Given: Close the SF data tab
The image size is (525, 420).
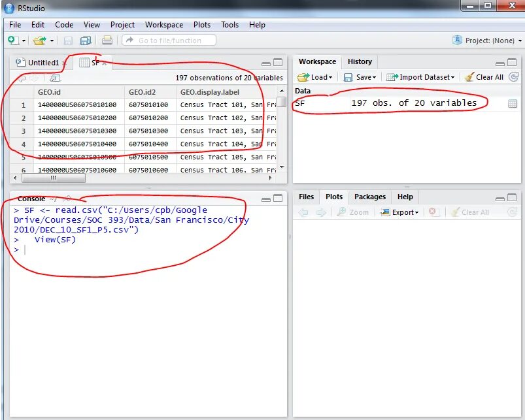Looking at the screenshot, I should click(105, 63).
